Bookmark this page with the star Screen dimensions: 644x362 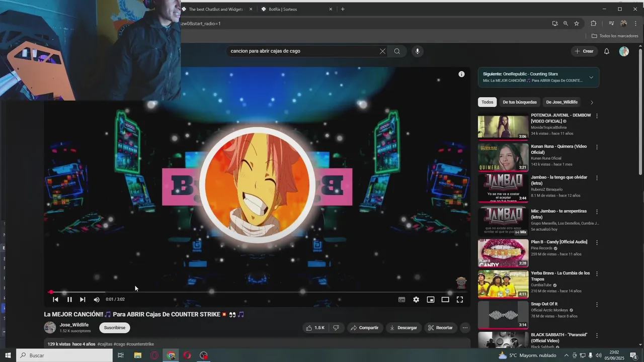click(x=577, y=24)
